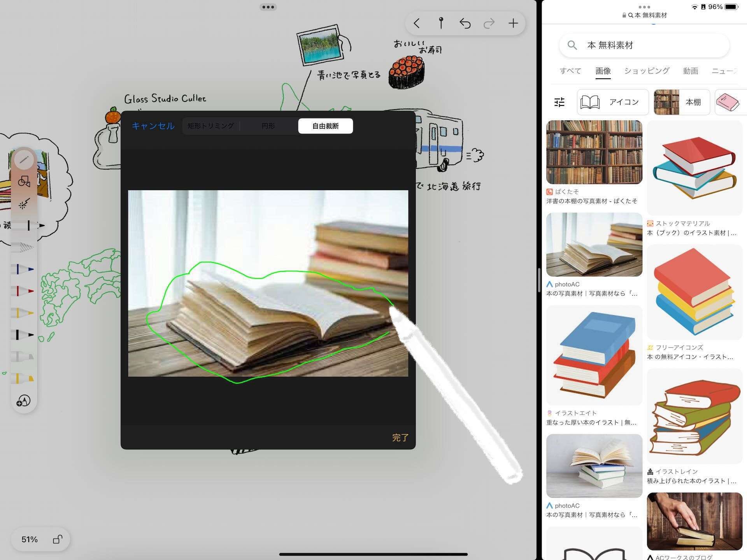Tap the bookshelf photo thumbnail
This screenshot has height=560, width=747.
click(x=594, y=152)
